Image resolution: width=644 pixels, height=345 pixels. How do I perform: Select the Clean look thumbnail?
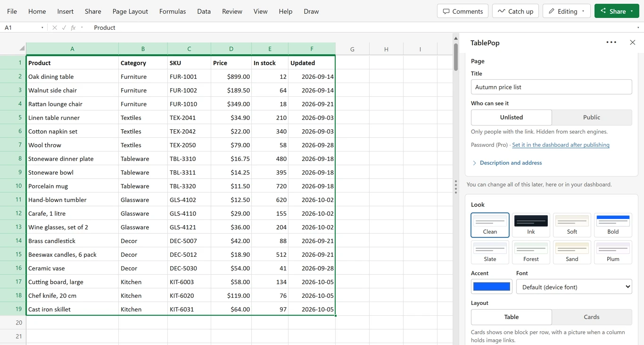pos(490,225)
